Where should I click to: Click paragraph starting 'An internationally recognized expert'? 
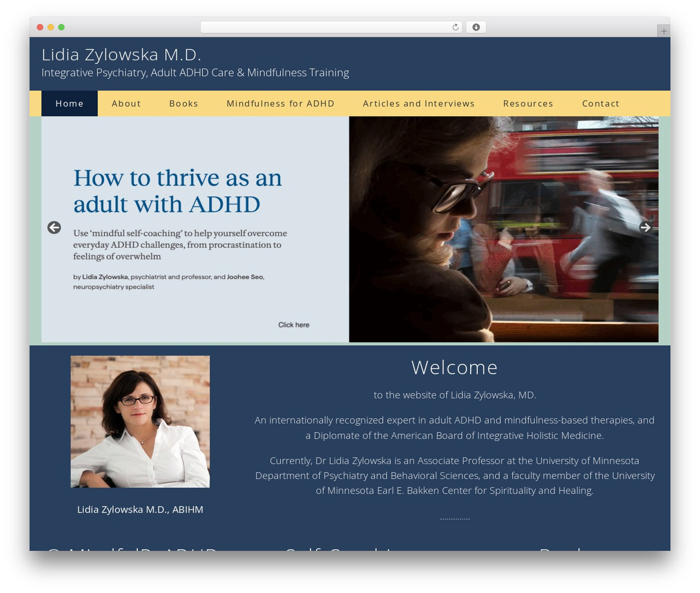coord(454,428)
